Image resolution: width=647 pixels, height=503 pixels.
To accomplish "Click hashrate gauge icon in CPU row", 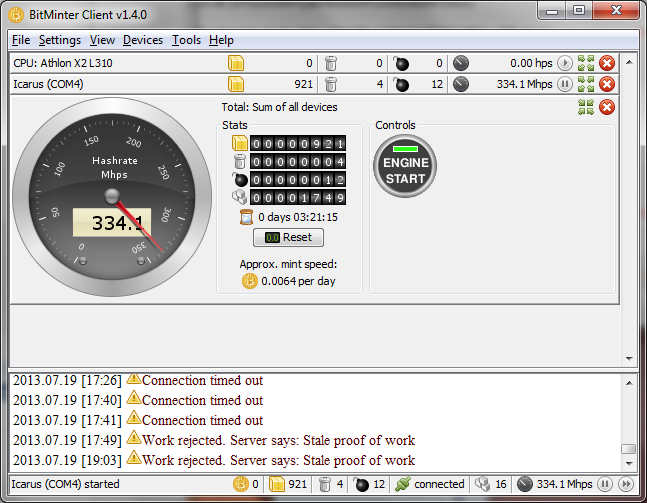I will pyautogui.click(x=461, y=63).
